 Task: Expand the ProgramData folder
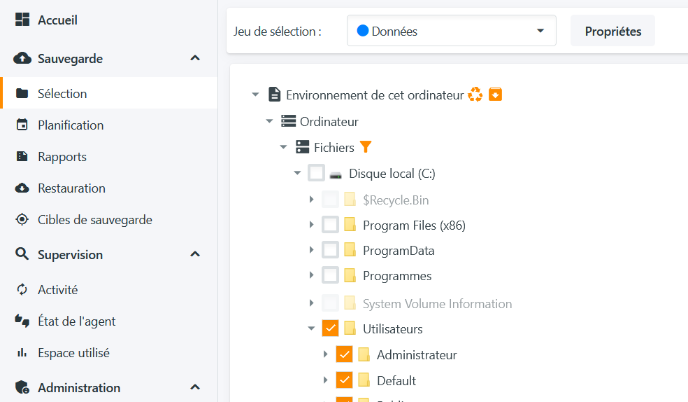(312, 250)
